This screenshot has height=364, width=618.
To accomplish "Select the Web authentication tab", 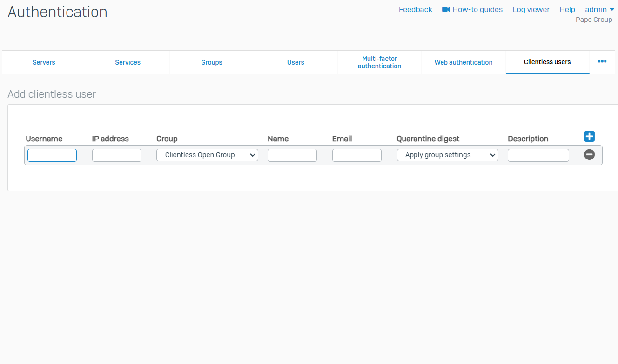I will 463,62.
